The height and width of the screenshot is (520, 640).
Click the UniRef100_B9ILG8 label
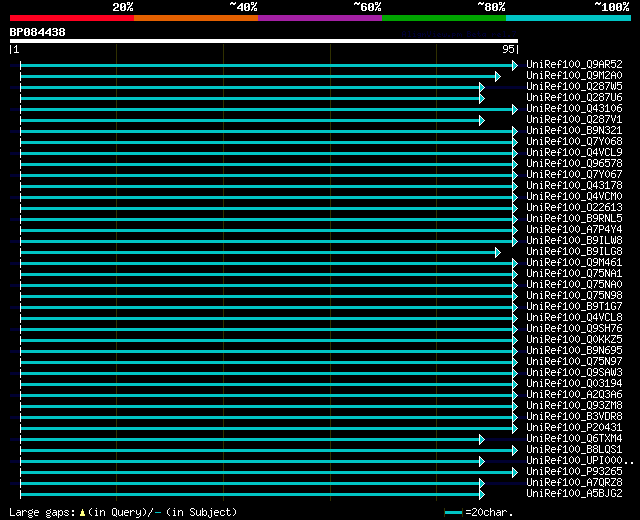click(574, 252)
